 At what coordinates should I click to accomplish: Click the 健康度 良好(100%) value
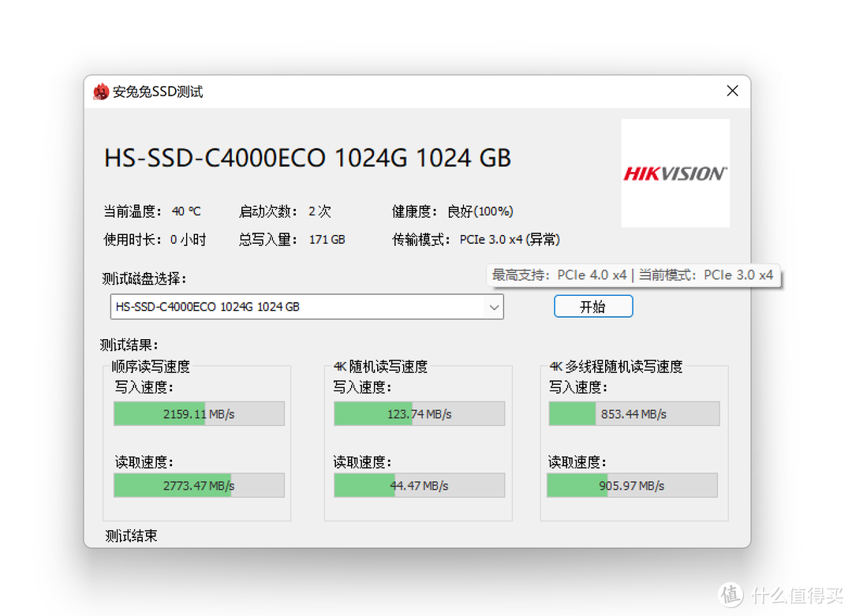[480, 211]
